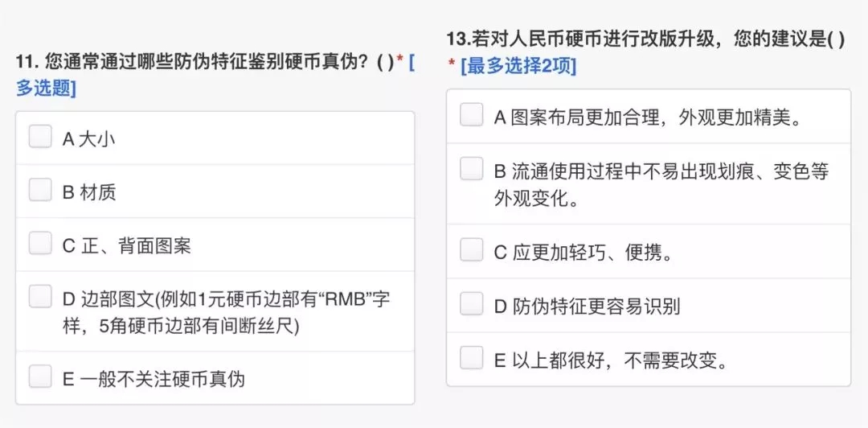The width and height of the screenshot is (868, 428).
Task: Check D 防伪特征更容易识别 checkbox
Action: [472, 304]
